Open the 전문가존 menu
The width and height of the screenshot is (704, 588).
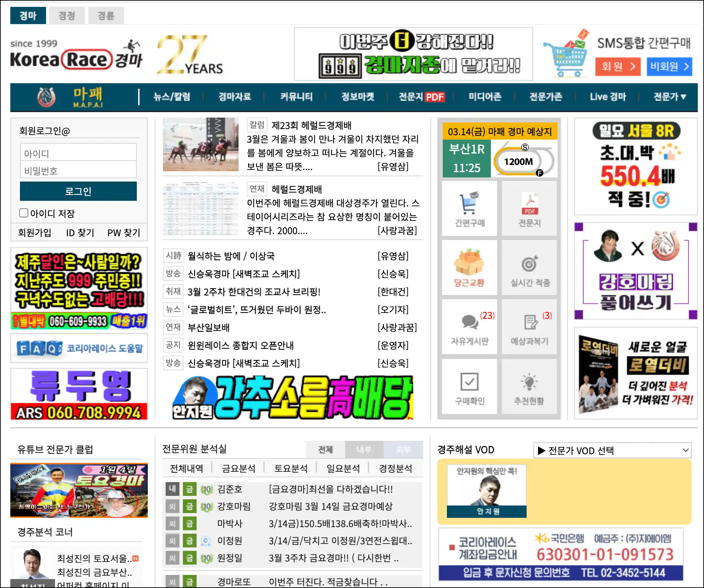pyautogui.click(x=546, y=97)
